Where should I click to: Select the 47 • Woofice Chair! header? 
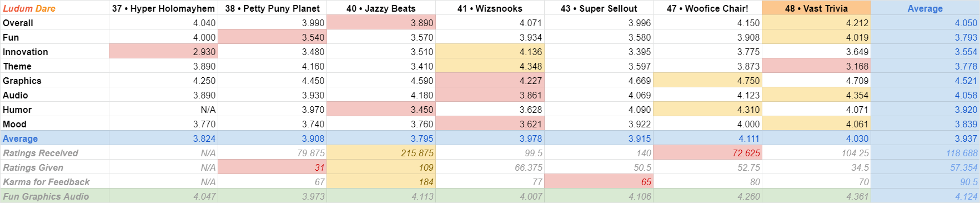707,8
